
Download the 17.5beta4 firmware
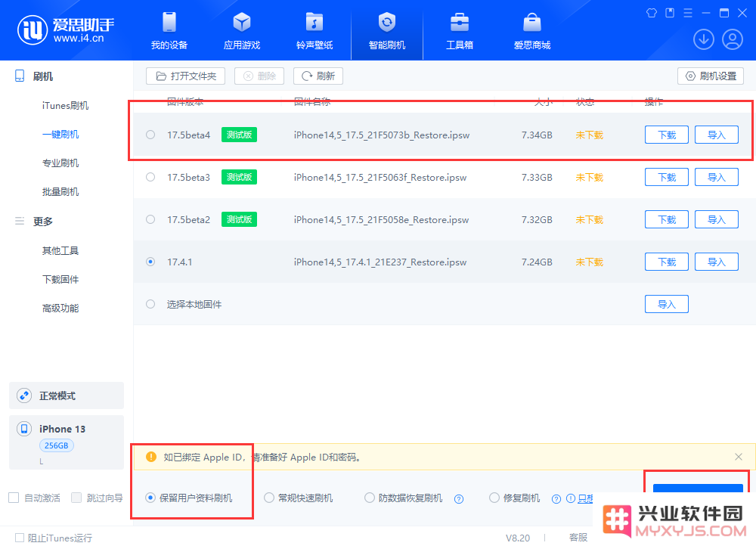[x=667, y=135]
